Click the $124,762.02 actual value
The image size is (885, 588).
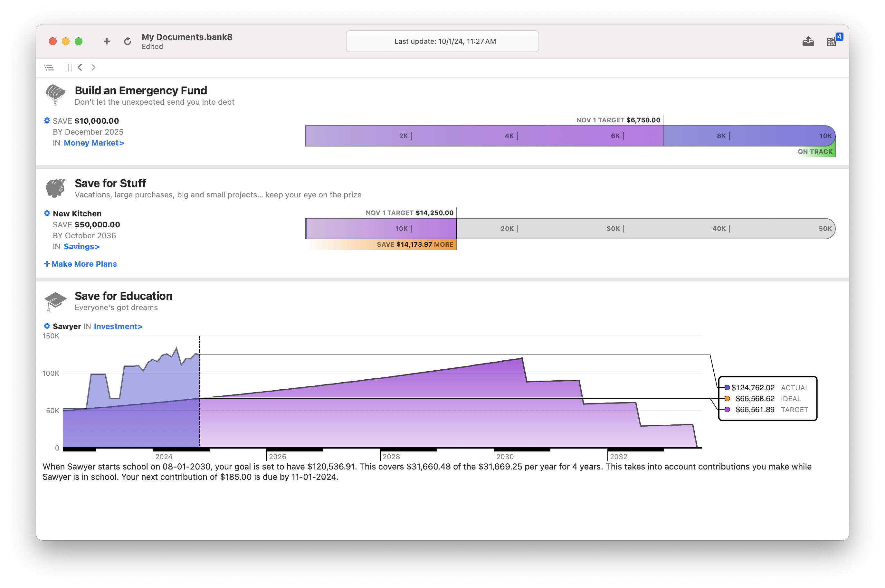click(753, 388)
